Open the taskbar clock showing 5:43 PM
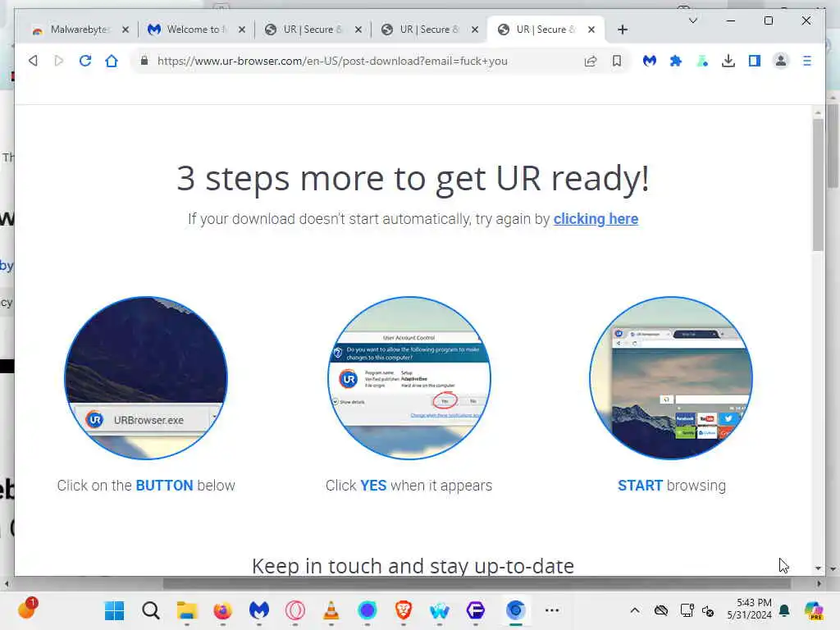The image size is (840, 630). click(749, 609)
